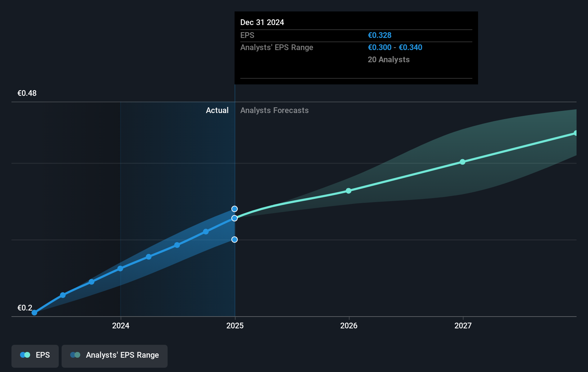588x372 pixels.
Task: Click the actual EPS marker at 2025
Action: point(235,218)
